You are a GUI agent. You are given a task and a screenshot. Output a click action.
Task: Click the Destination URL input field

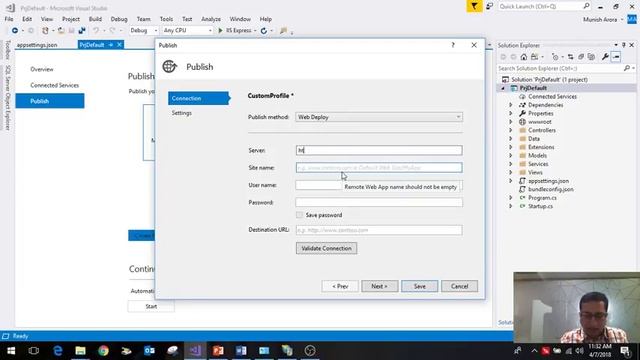379,230
